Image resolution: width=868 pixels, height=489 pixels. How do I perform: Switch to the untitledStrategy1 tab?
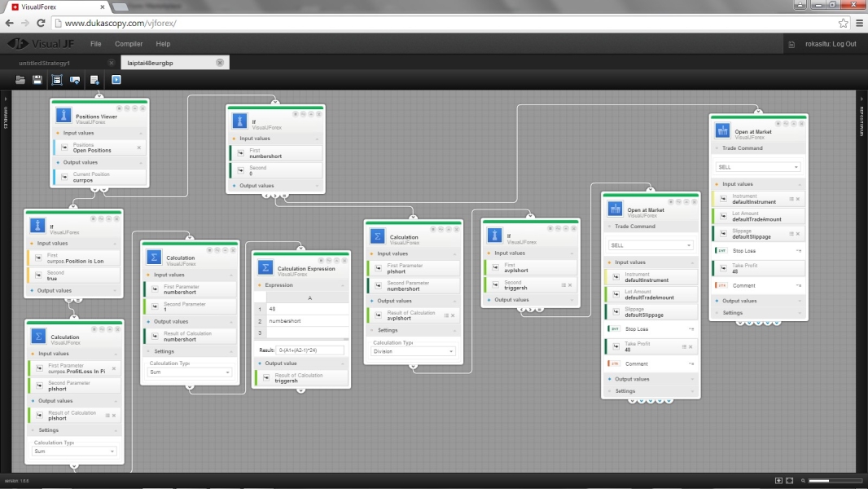(44, 63)
